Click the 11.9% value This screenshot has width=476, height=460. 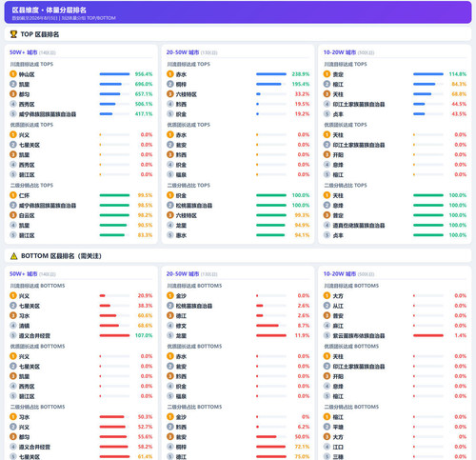coord(302,335)
